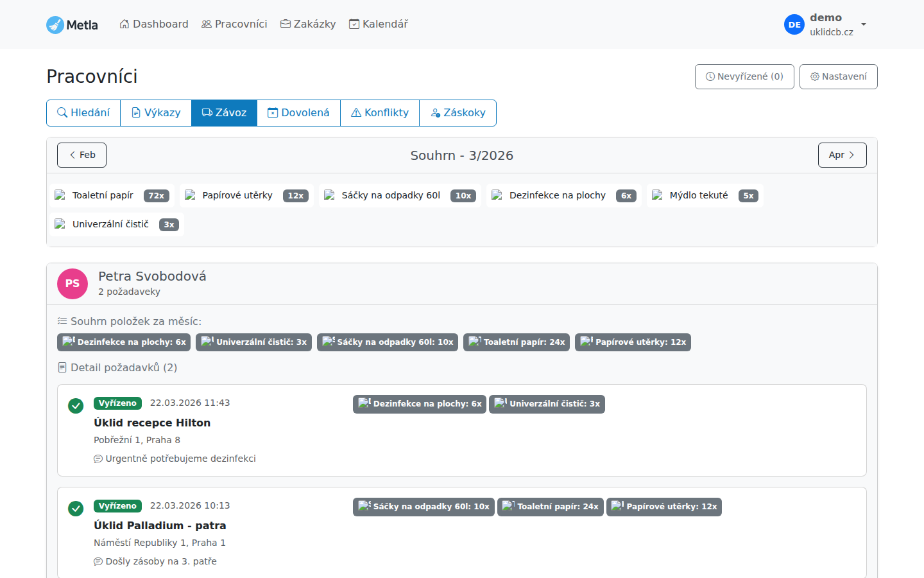Viewport: 924px width, 578px height.
Task: Open the Dovolená tab
Action: (x=298, y=113)
